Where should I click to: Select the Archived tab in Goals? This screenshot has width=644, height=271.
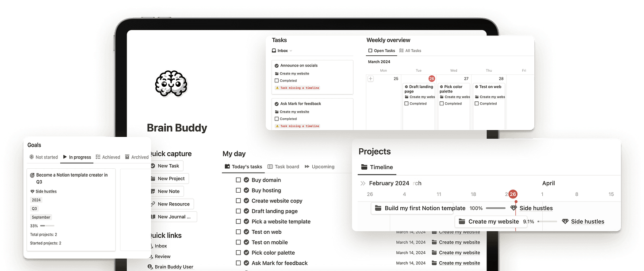coord(137,157)
